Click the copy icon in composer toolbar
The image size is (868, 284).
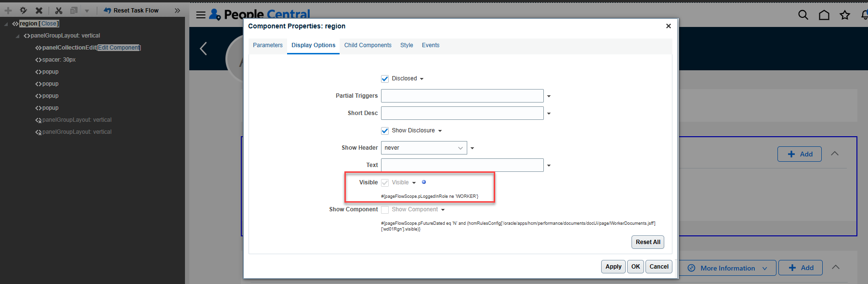pos(74,10)
